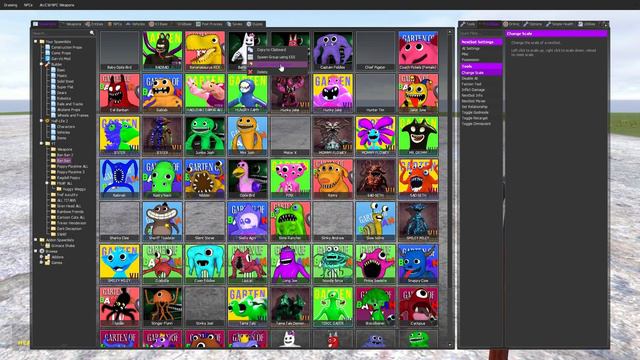The height and width of the screenshot is (360, 640).
Task: Spawn the Tarta Tati green bird
Action: (x=247, y=307)
